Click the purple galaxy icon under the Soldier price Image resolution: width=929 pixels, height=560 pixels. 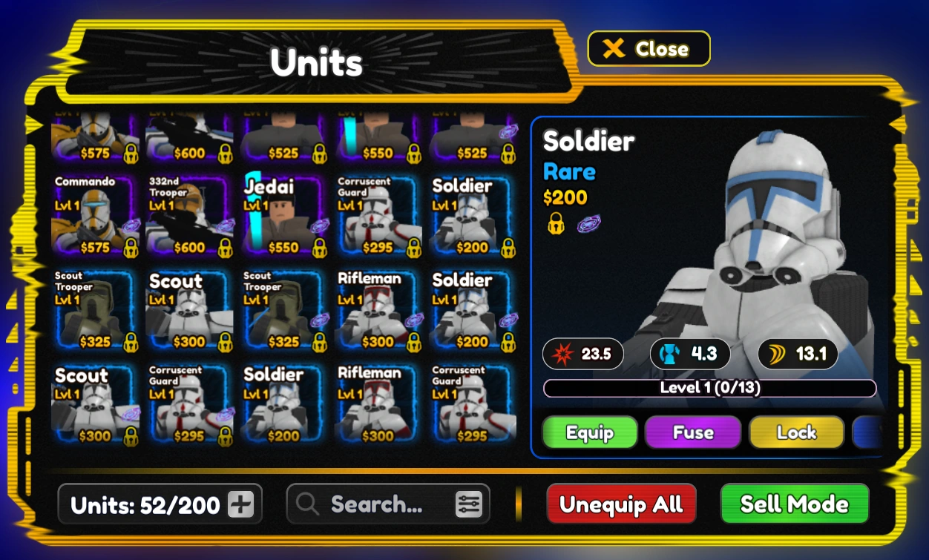point(588,223)
